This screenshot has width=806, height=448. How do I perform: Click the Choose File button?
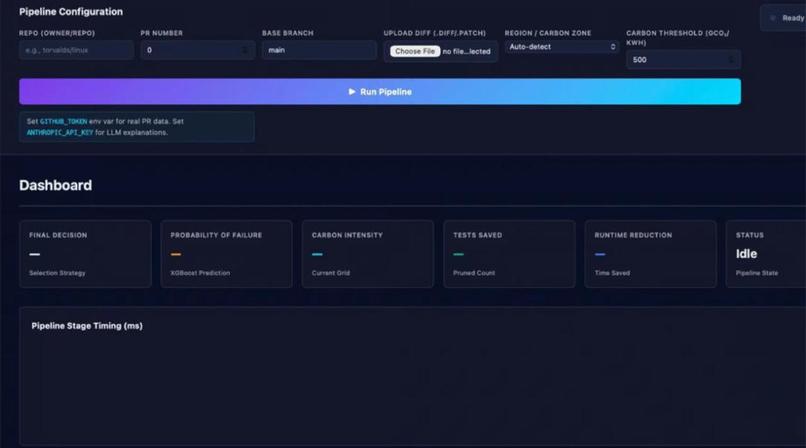click(x=415, y=51)
